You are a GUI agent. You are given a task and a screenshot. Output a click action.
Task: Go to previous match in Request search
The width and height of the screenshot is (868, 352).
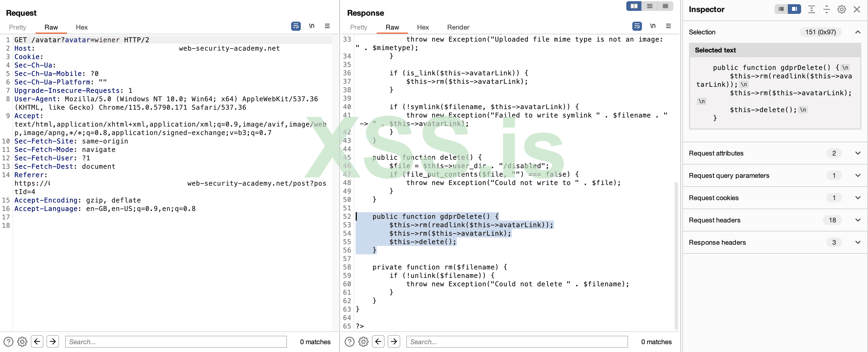click(x=37, y=341)
